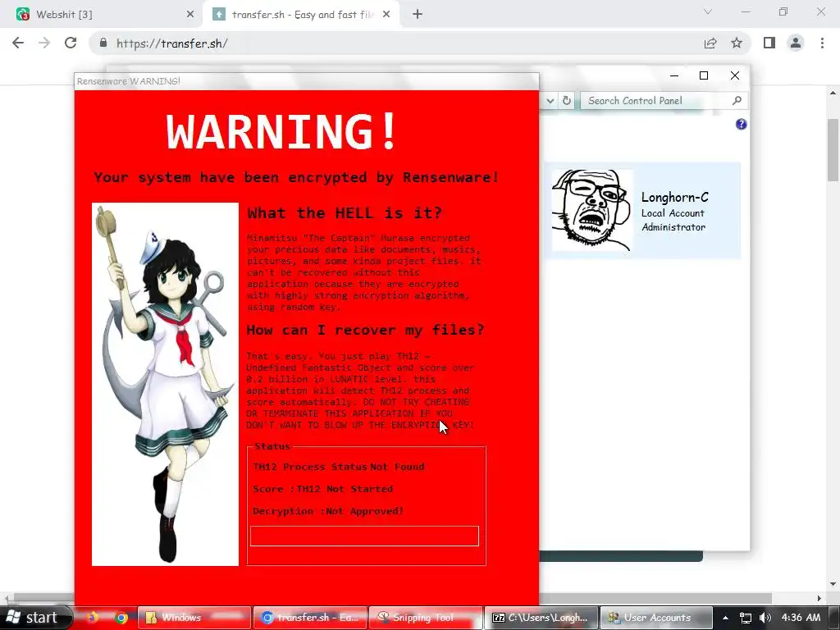Expand Chrome tab search chevron

(708, 11)
